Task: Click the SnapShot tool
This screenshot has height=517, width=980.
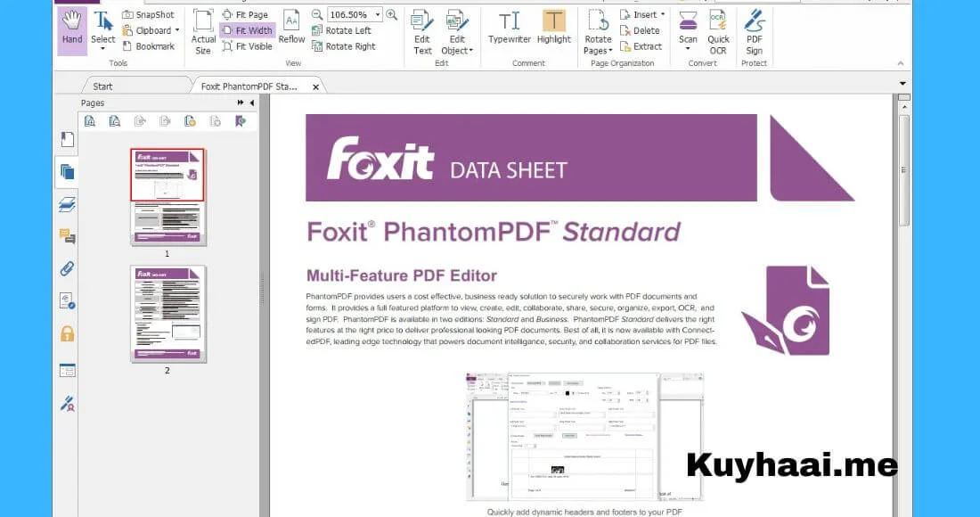Action: coord(148,14)
